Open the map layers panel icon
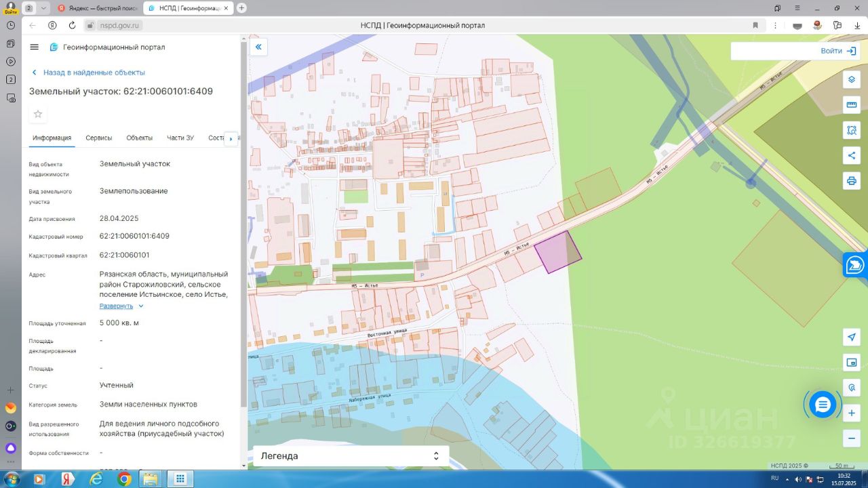This screenshot has height=488, width=868. tap(851, 79)
